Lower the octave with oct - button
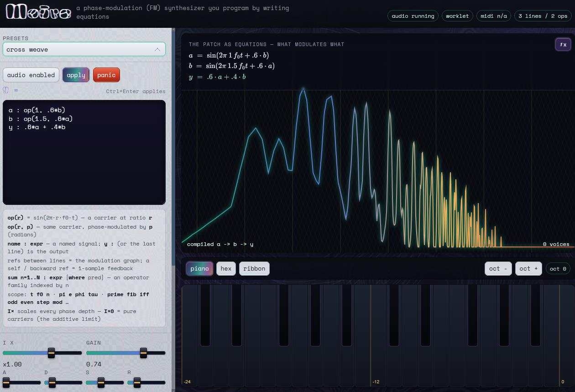This screenshot has width=575, height=392. tap(498, 268)
